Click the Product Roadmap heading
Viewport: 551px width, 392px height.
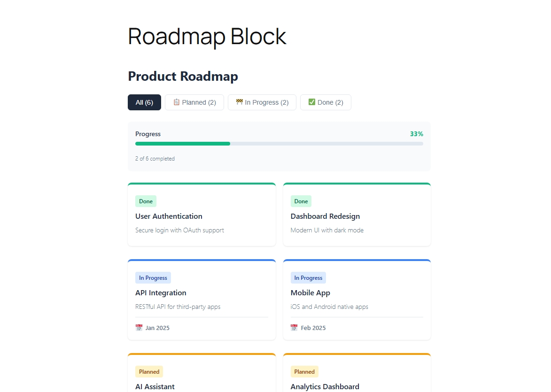click(x=183, y=76)
